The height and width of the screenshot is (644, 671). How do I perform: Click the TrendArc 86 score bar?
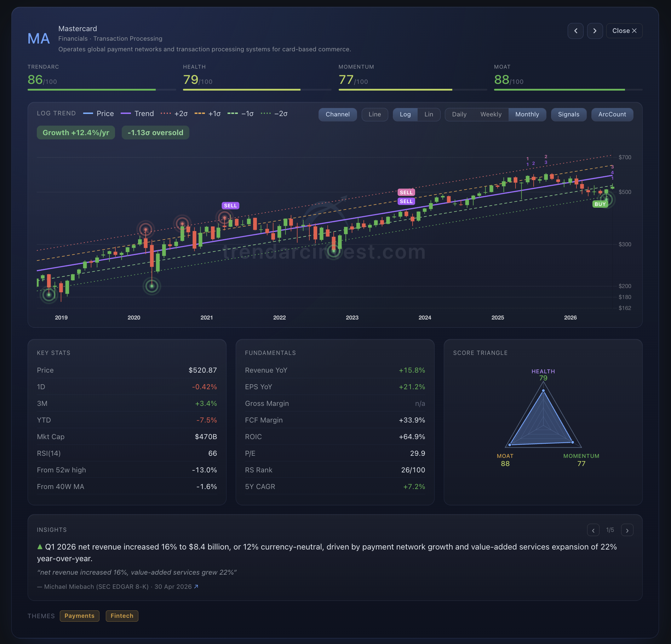click(102, 90)
